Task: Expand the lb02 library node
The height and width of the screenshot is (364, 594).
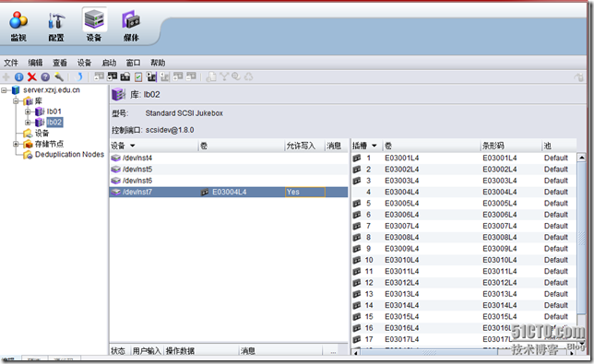Action: 28,123
